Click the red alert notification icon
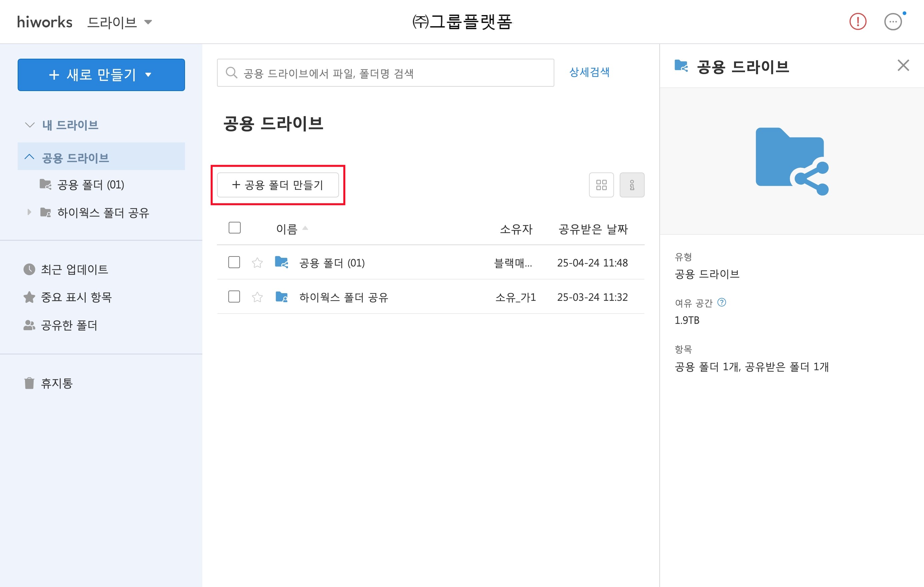924x587 pixels. click(858, 21)
